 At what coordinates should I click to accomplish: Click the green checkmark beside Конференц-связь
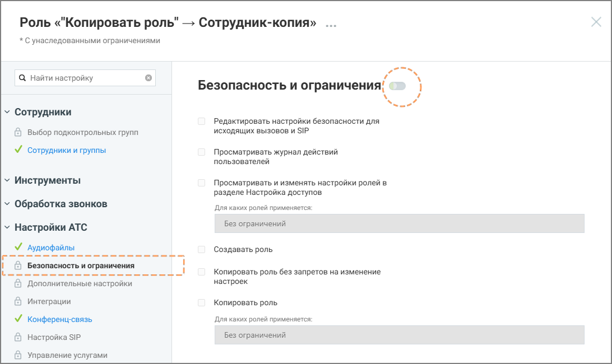click(x=18, y=318)
